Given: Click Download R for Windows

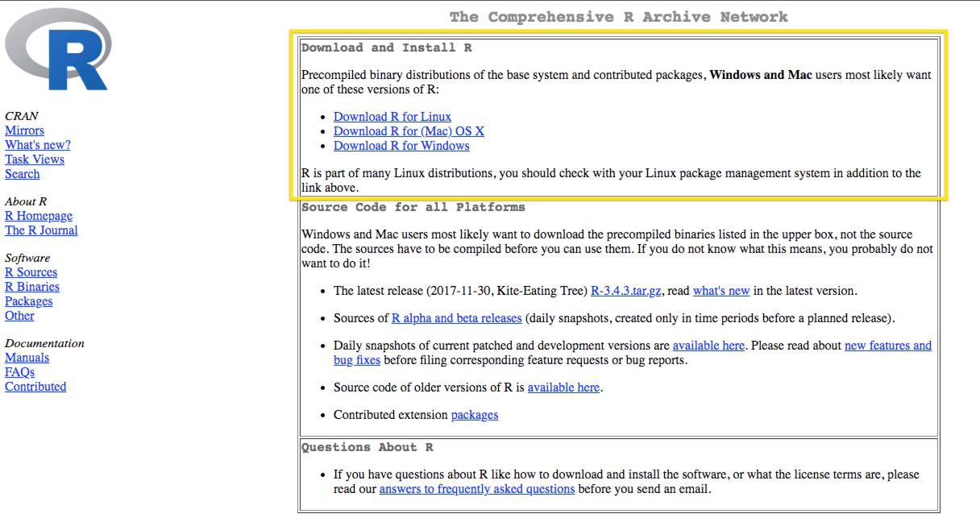Looking at the screenshot, I should [x=401, y=146].
